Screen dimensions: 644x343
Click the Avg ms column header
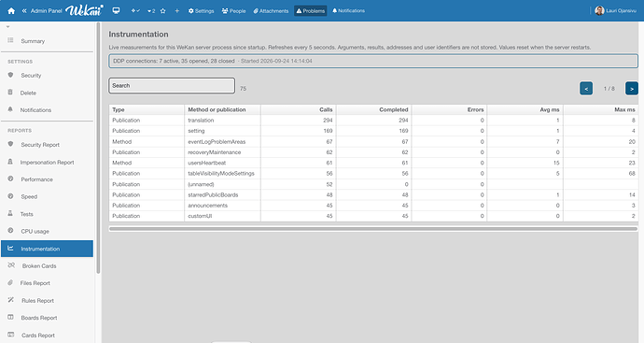[525, 109]
